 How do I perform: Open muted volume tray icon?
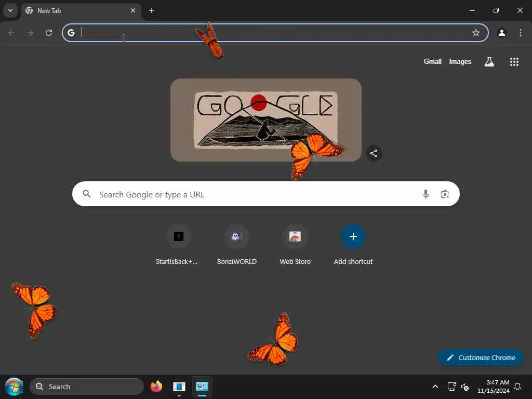[x=465, y=387]
